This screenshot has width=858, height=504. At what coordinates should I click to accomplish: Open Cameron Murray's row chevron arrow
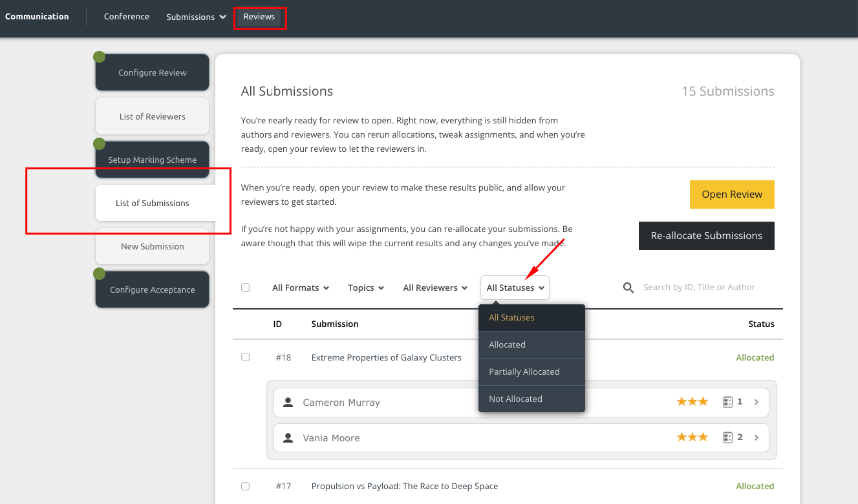pyautogui.click(x=756, y=402)
